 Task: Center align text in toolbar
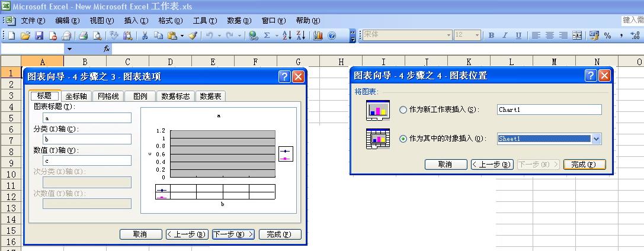click(550, 36)
